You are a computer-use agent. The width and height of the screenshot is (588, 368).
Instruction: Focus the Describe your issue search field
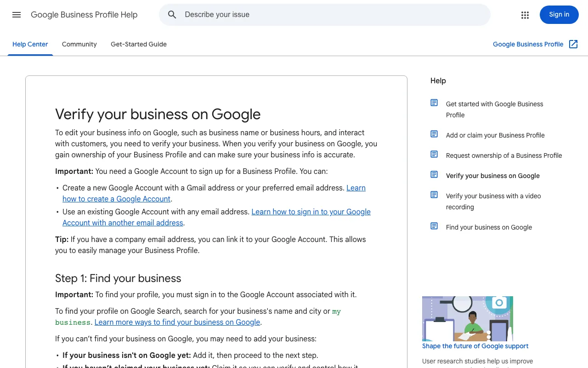(x=324, y=15)
